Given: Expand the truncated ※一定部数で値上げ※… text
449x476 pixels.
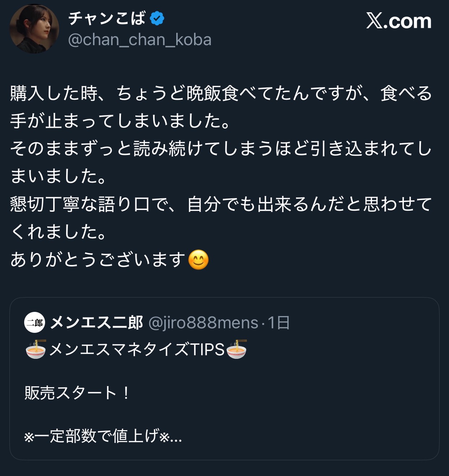Looking at the screenshot, I should (x=103, y=436).
